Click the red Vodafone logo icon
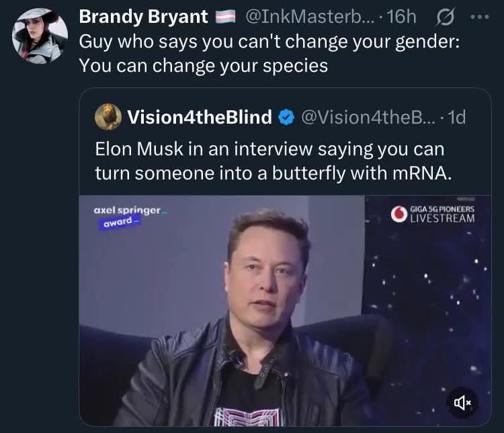Image resolution: width=504 pixels, height=433 pixels. click(398, 214)
